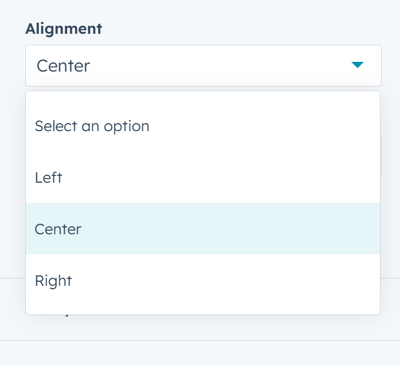
Task: Click the Left list item
Action: click(x=203, y=177)
